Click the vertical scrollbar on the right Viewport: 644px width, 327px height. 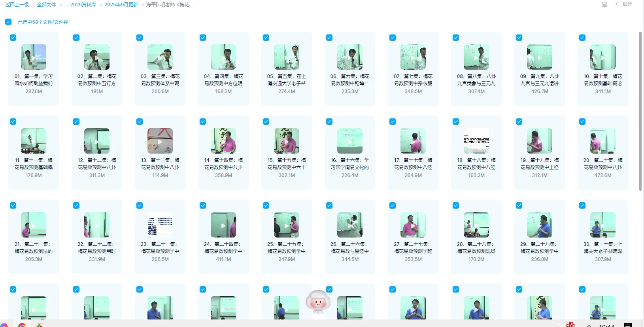click(x=640, y=111)
